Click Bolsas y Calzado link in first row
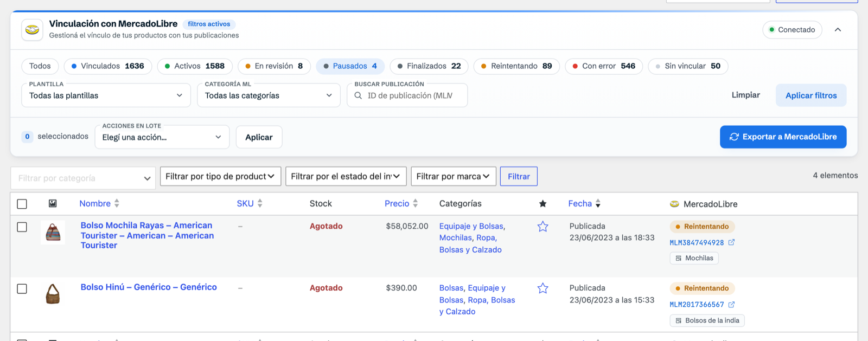Image resolution: width=868 pixels, height=341 pixels. [x=470, y=249]
